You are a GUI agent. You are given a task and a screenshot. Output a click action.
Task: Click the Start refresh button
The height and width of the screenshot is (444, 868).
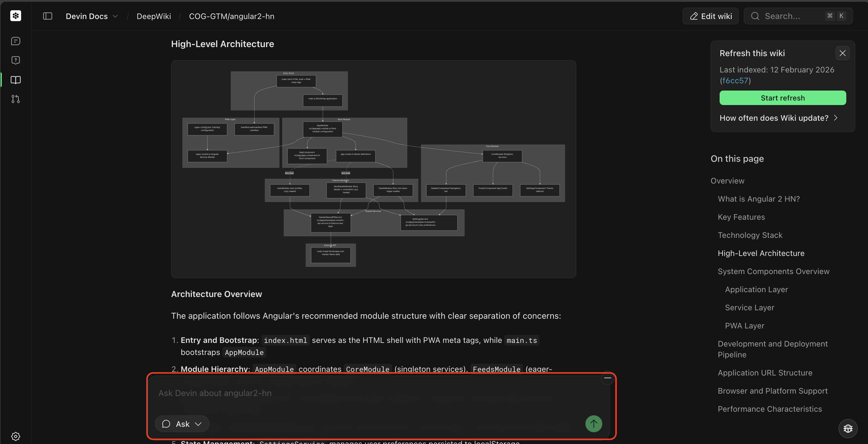pos(782,98)
